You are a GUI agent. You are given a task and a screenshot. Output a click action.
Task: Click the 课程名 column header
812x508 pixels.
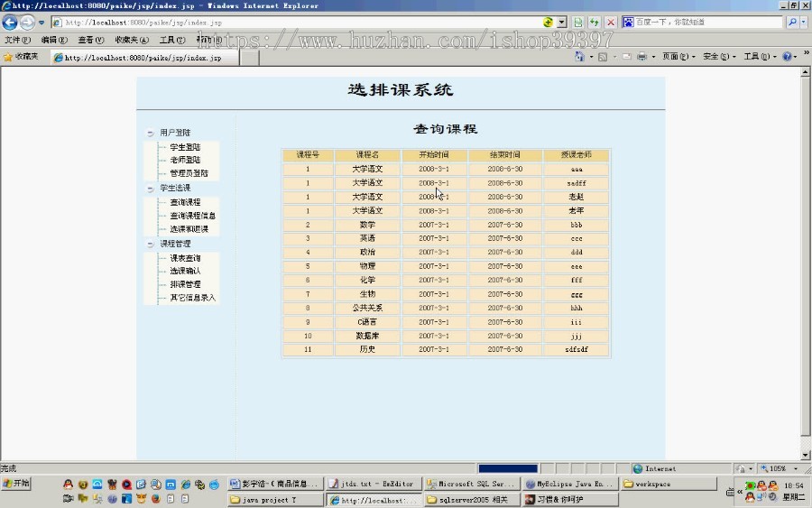[x=367, y=155]
